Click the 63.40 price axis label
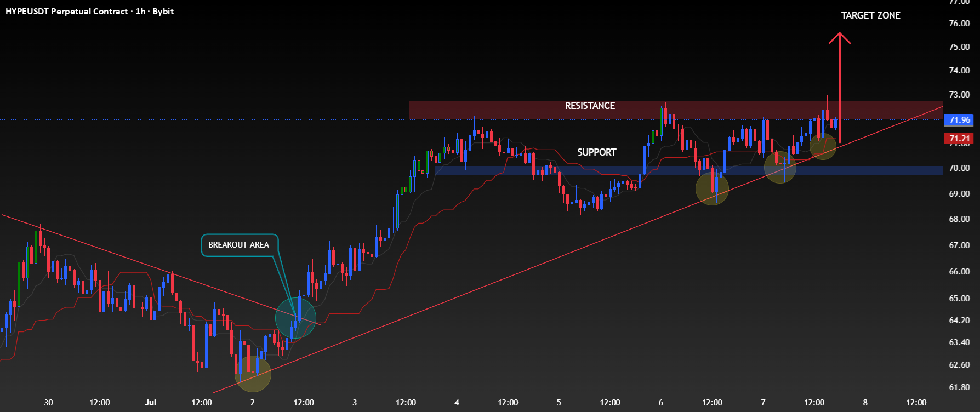Image resolution: width=980 pixels, height=412 pixels. click(x=959, y=342)
